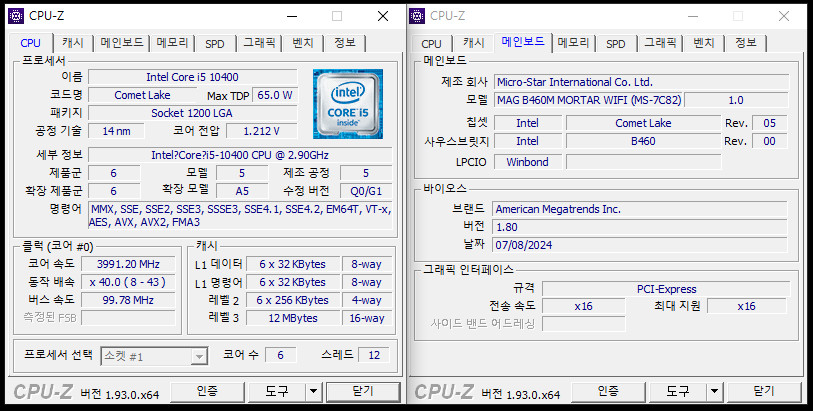Click the 1.212 V core voltage value
The image size is (813, 411).
262,131
